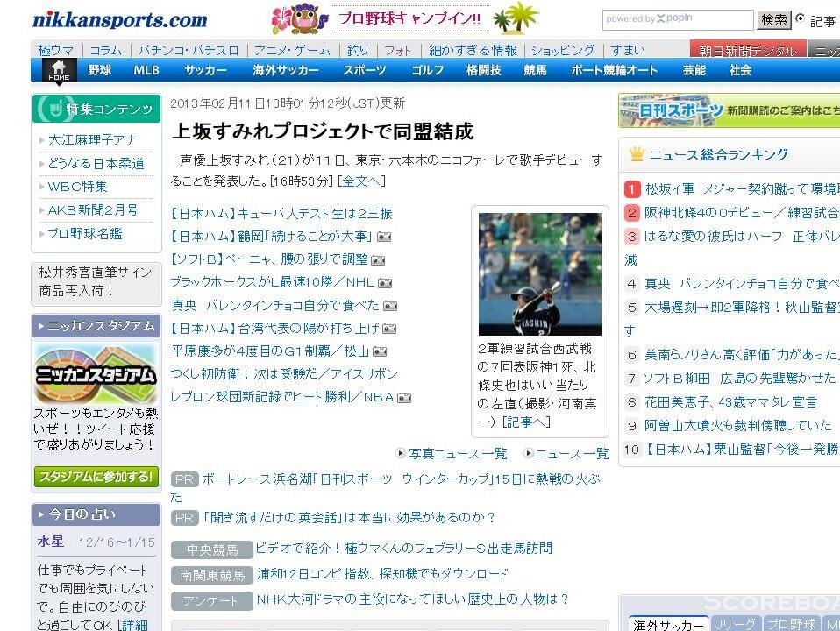
Task: Open headline 上坂すみれプロジェクトで同盟結成
Action: point(323,131)
